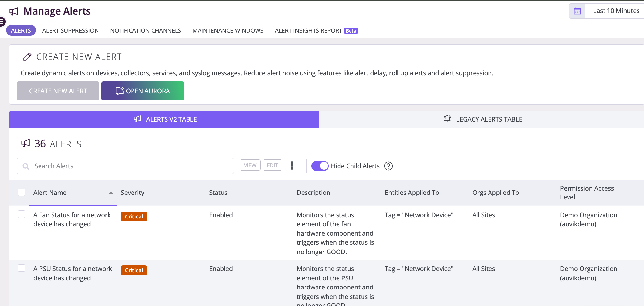Sort by Alert Name using the arrow
Viewport: 644px width, 306px height.
pos(111,193)
